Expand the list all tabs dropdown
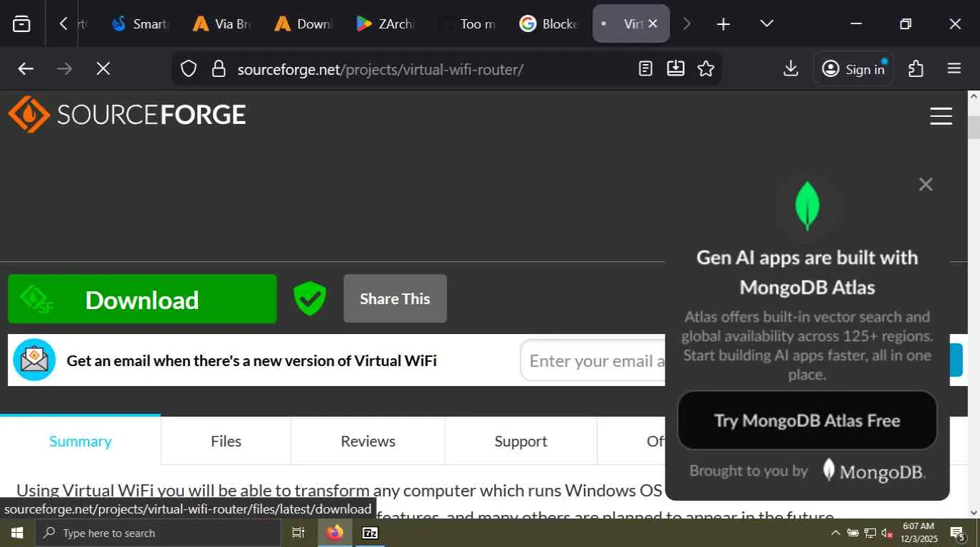 [x=766, y=24]
